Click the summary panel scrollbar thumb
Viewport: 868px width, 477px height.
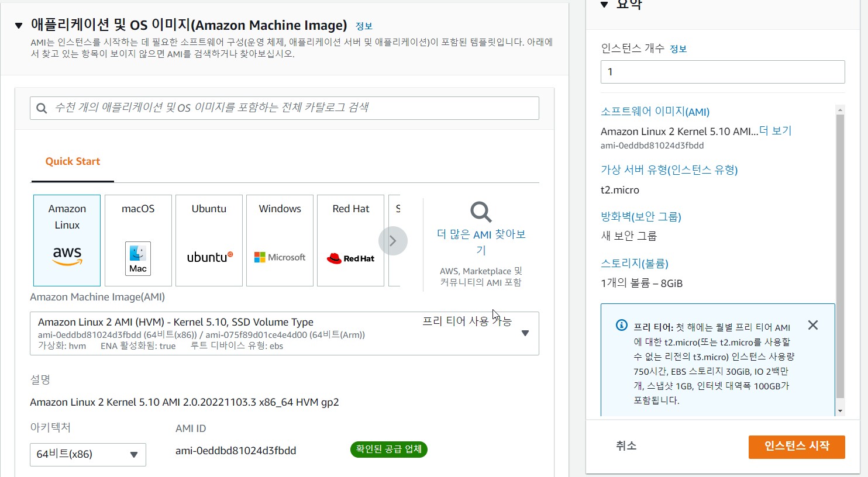coord(840,256)
